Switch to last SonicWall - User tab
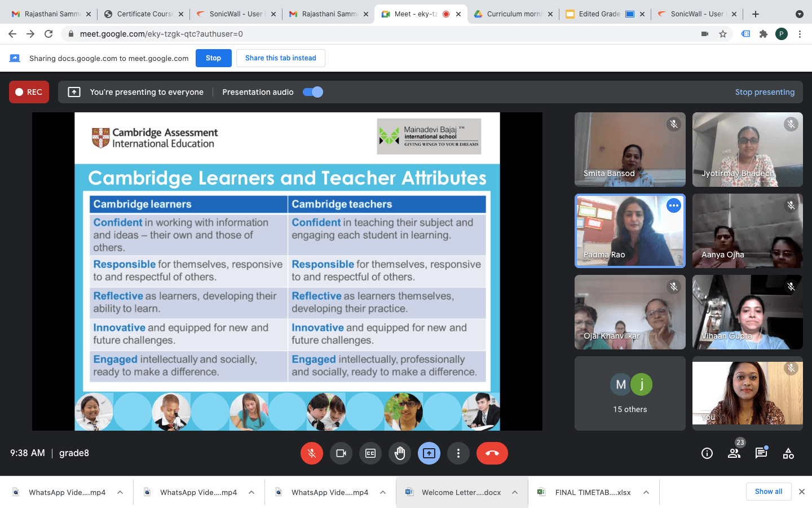This screenshot has width=812, height=508. click(697, 14)
